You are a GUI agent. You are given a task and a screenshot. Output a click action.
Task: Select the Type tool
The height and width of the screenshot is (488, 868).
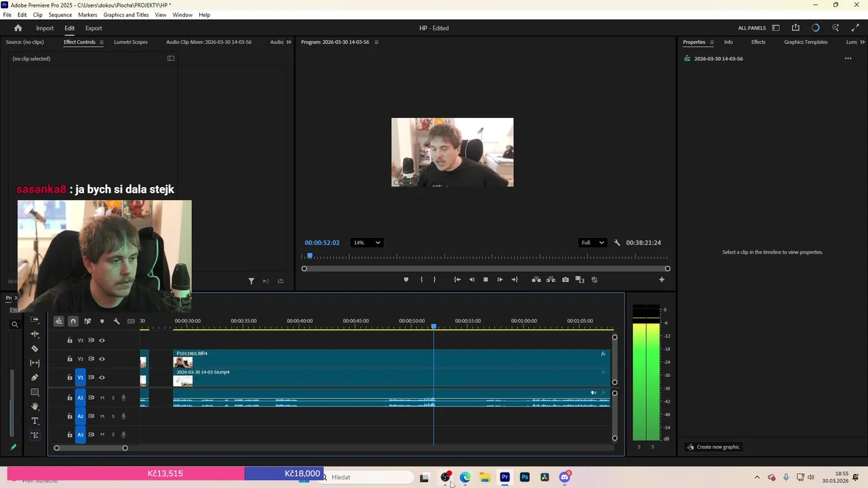[x=35, y=421]
